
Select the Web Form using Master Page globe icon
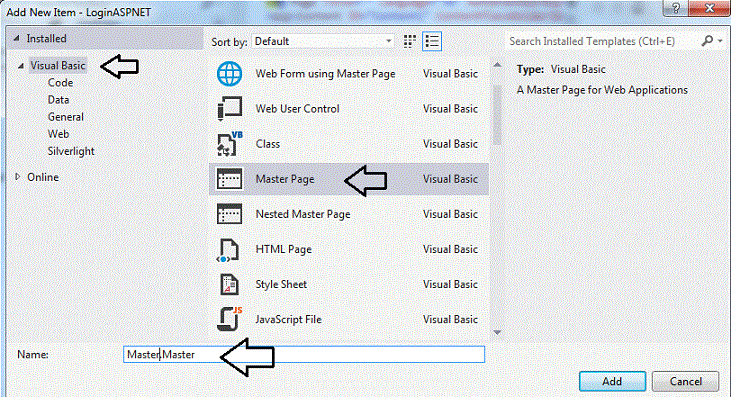229,74
